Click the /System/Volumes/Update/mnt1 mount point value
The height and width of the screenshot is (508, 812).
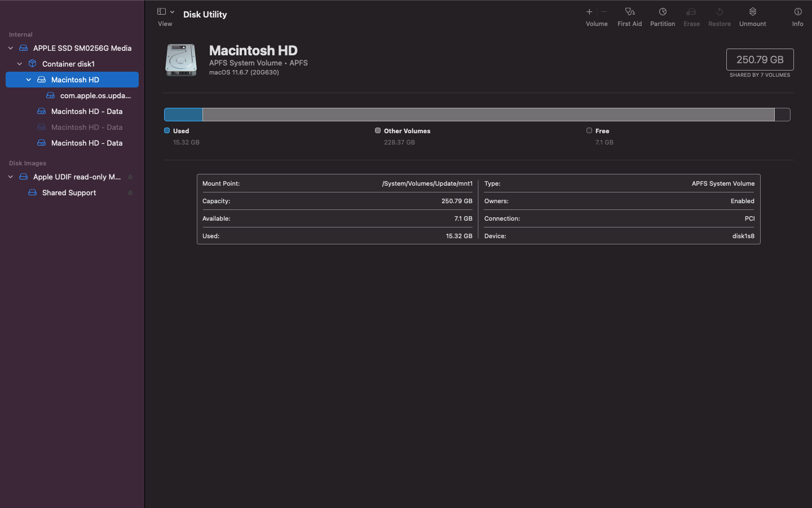427,183
